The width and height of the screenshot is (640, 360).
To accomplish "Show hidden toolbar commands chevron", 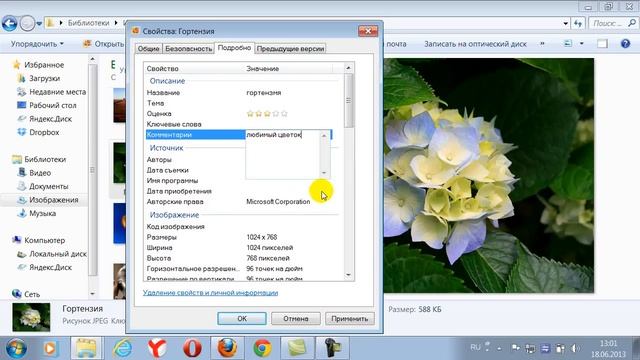I will [x=542, y=44].
